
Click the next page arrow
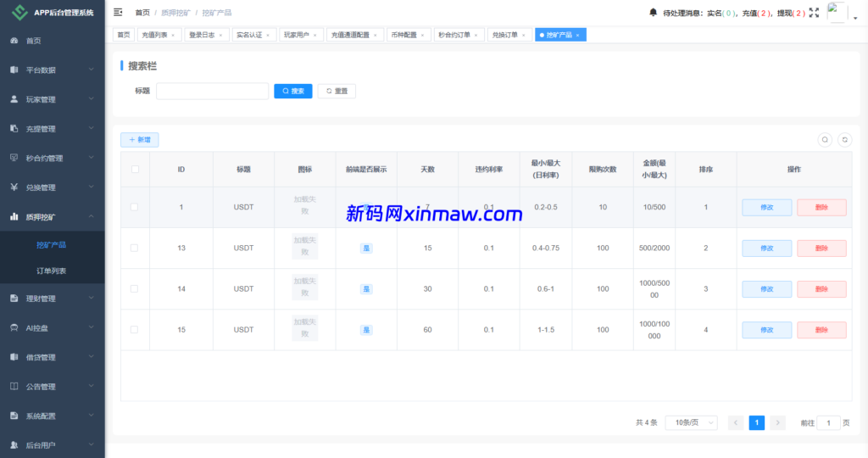[x=777, y=422]
